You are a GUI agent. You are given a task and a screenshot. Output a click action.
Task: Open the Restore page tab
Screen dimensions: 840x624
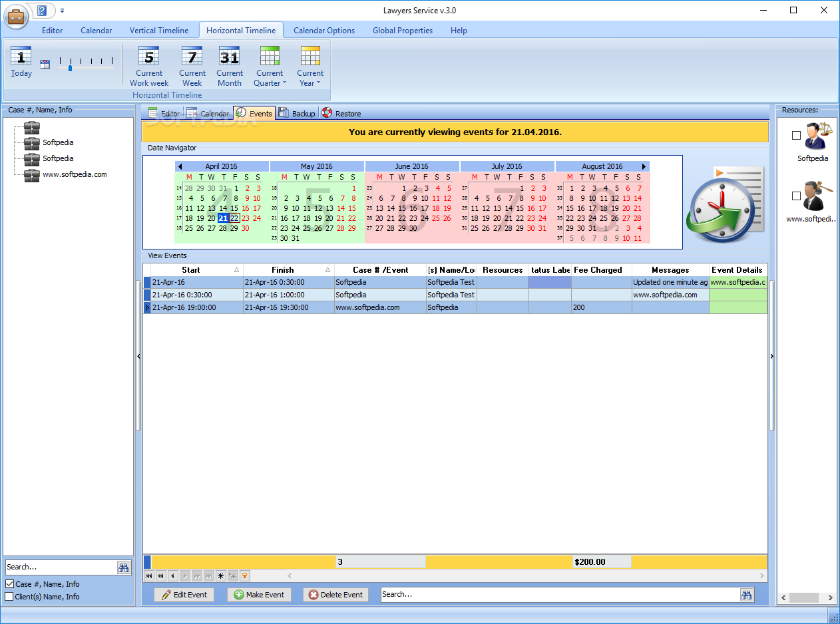click(x=341, y=114)
